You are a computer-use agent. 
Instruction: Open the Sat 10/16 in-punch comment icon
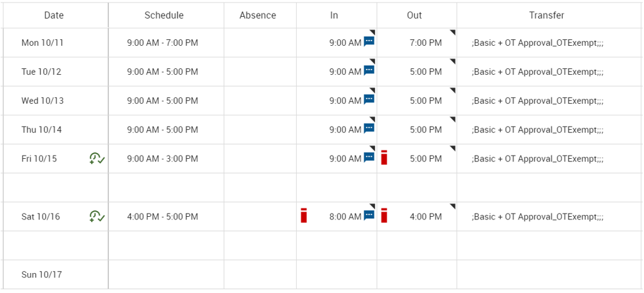pyautogui.click(x=369, y=216)
